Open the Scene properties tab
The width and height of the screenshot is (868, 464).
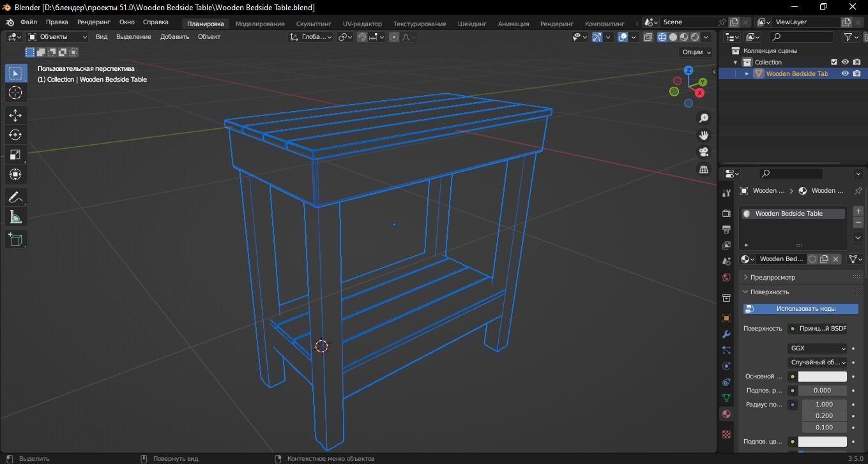tap(726, 261)
